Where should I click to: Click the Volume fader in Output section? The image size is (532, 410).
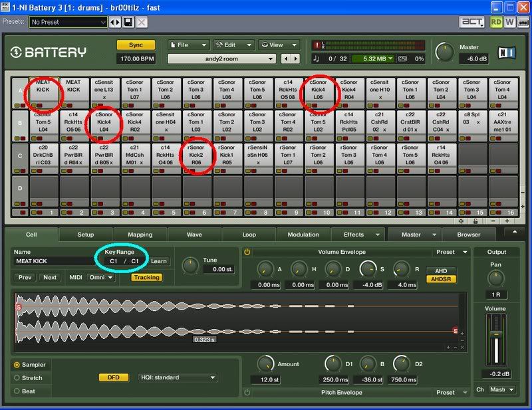[496, 335]
